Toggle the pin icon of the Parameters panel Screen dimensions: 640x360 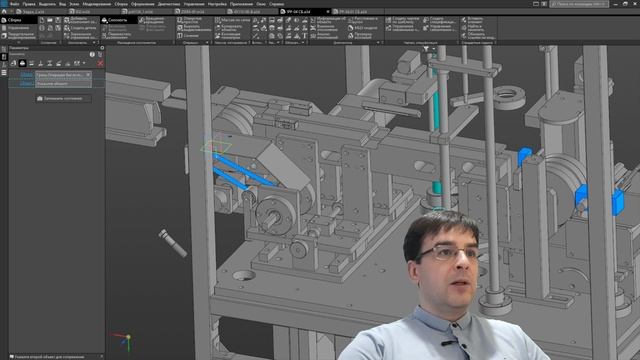click(102, 48)
